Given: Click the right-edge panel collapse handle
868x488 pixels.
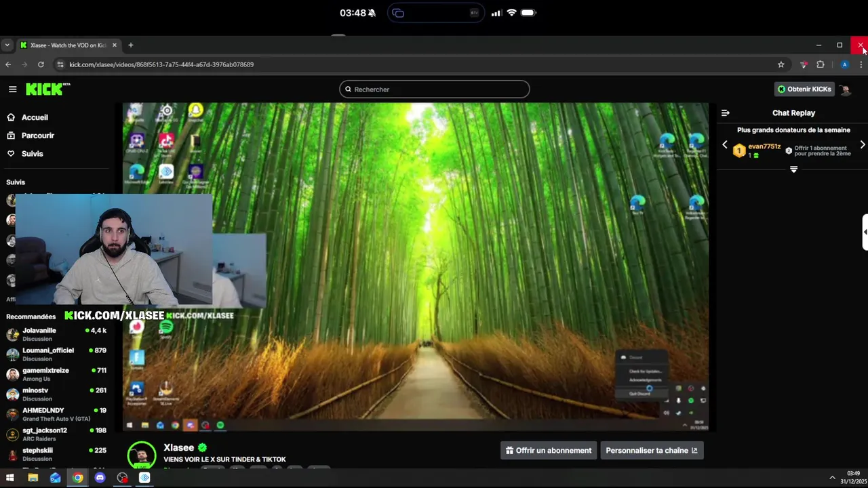Looking at the screenshot, I should click(865, 232).
